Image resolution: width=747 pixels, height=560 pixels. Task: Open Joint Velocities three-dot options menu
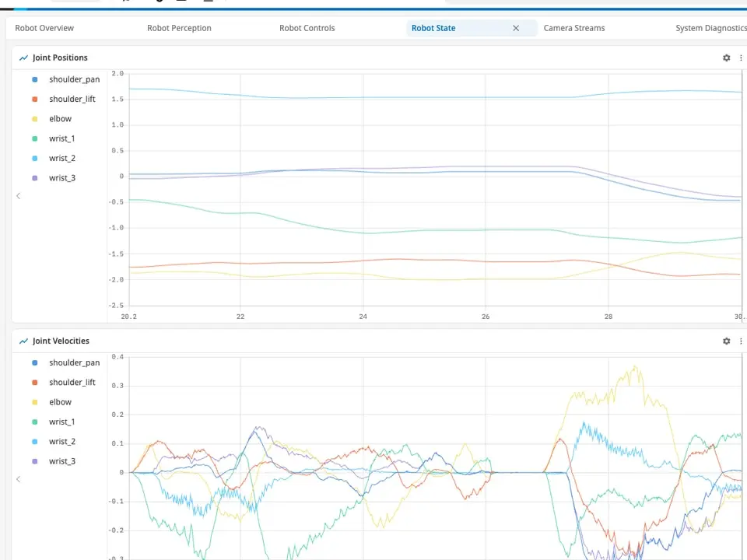(x=741, y=341)
